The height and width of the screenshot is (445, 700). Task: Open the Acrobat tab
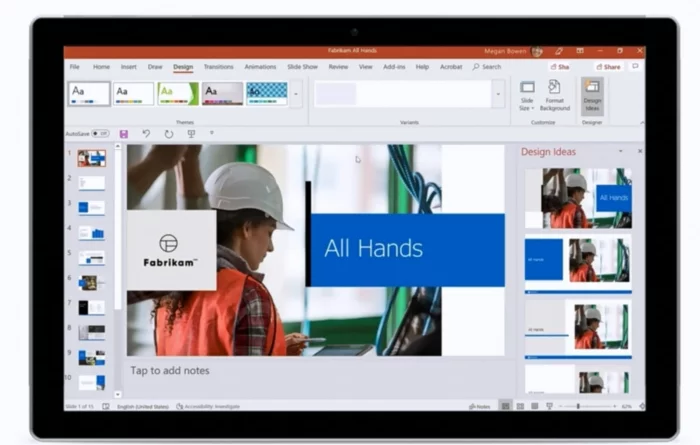tap(451, 67)
